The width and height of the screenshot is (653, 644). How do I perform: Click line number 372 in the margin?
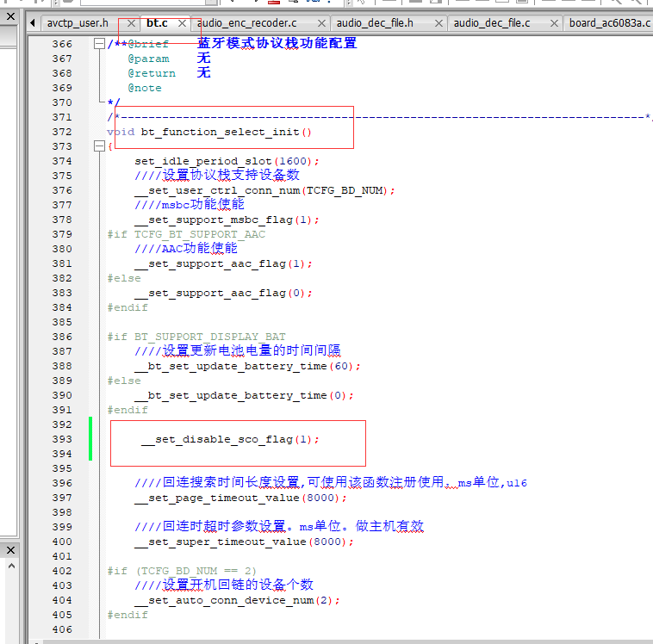62,132
